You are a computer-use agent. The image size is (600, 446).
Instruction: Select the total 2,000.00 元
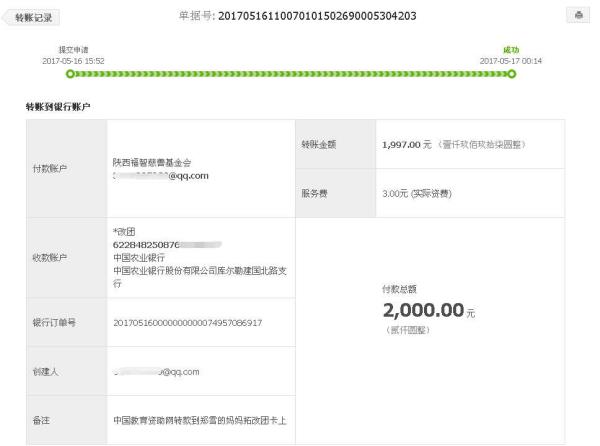click(429, 310)
